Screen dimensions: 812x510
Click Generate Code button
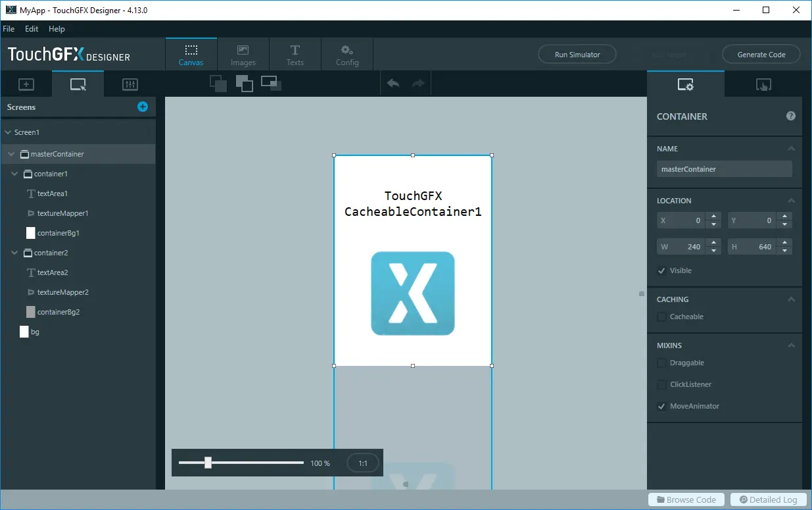point(761,55)
